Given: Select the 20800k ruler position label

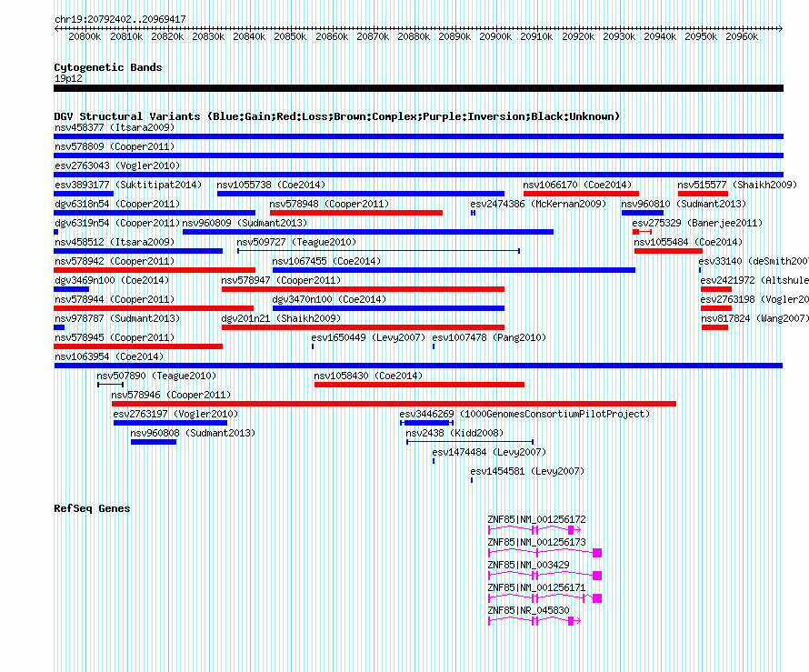Looking at the screenshot, I should pyautogui.click(x=85, y=36).
